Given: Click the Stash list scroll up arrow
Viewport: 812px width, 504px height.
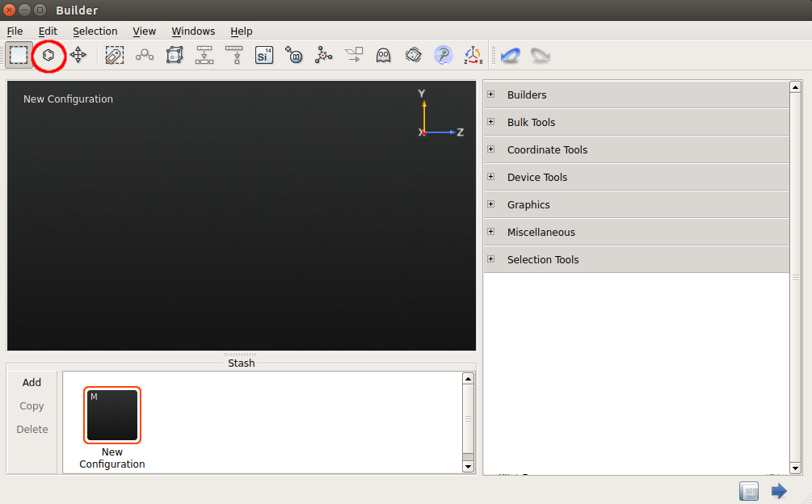Looking at the screenshot, I should point(468,379).
